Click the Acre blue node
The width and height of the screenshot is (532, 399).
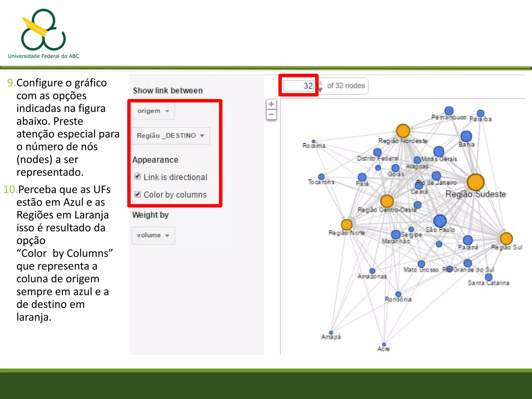click(384, 345)
